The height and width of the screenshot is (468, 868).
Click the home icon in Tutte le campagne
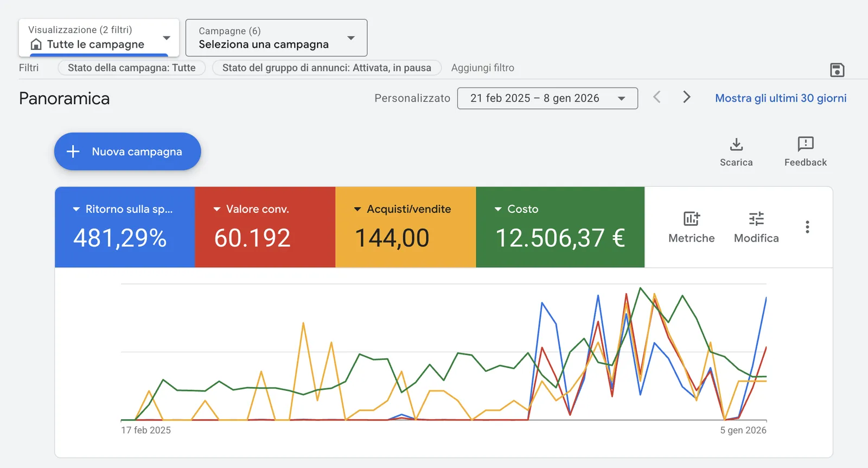point(36,45)
